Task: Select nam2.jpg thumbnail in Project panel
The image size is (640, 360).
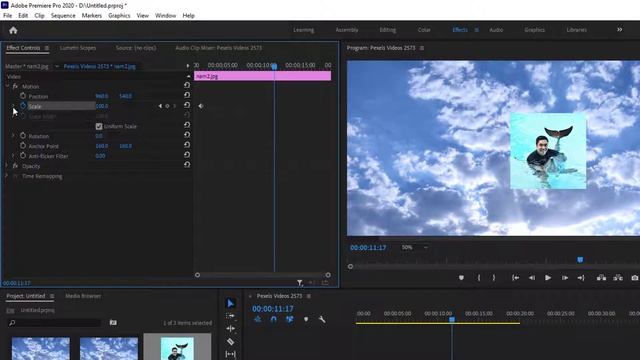Action: (x=177, y=348)
